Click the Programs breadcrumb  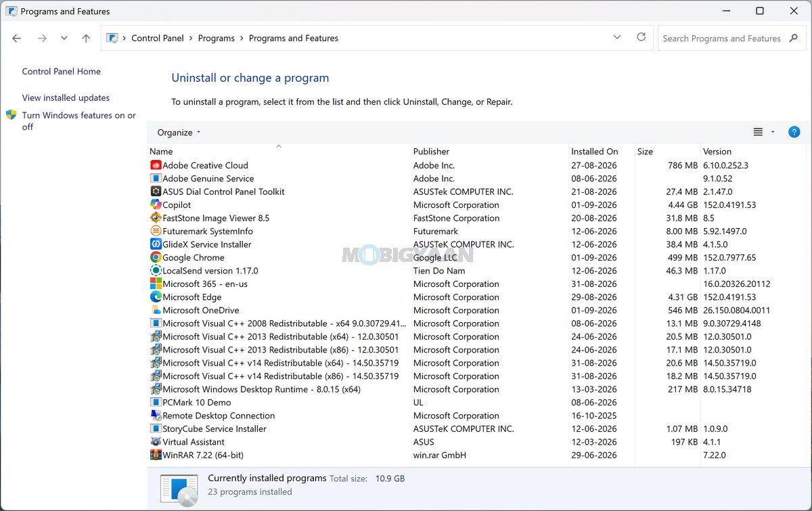pos(217,39)
